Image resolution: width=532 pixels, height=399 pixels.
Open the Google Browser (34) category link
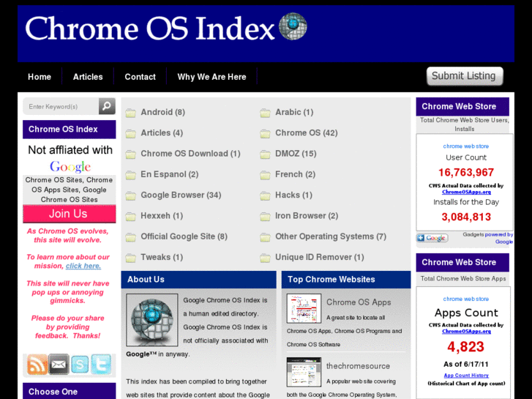click(181, 195)
